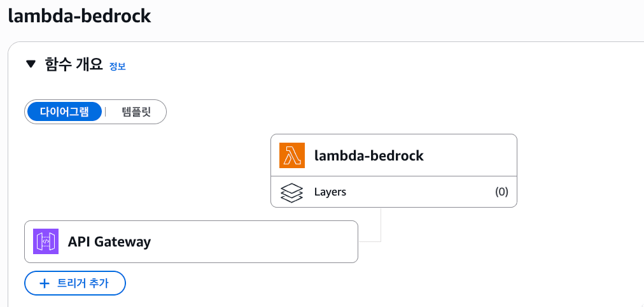The width and height of the screenshot is (644, 307).
Task: Click empty space in the Layers row
Action: [420, 192]
